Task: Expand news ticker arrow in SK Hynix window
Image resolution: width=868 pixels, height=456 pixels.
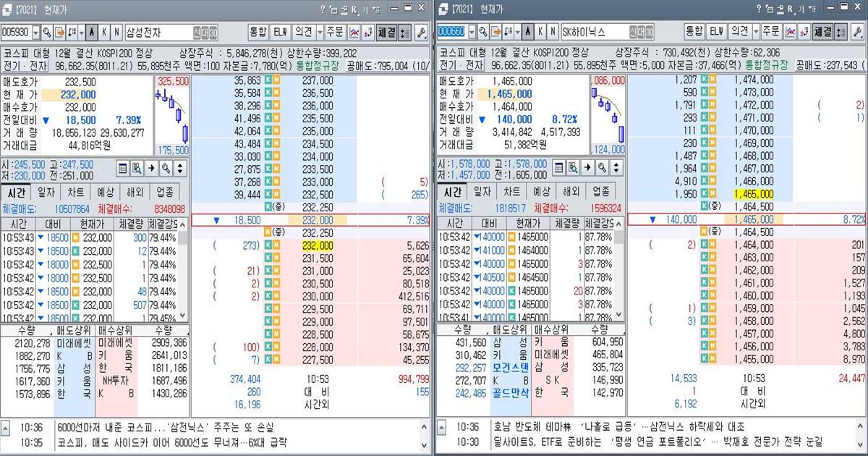Action: pyautogui.click(x=441, y=426)
